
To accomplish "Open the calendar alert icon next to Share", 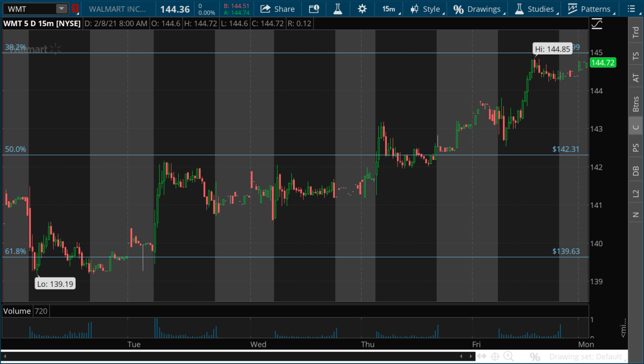I will point(314,9).
